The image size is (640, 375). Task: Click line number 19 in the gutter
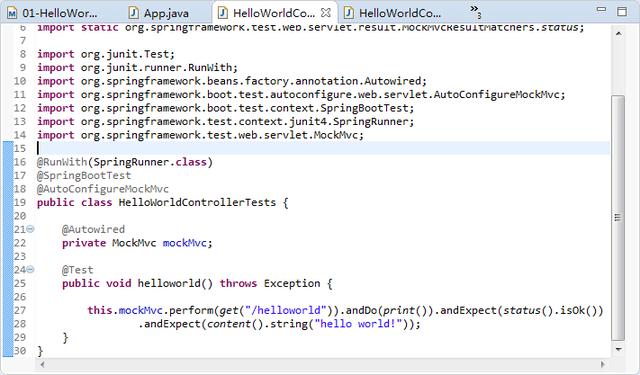20,202
